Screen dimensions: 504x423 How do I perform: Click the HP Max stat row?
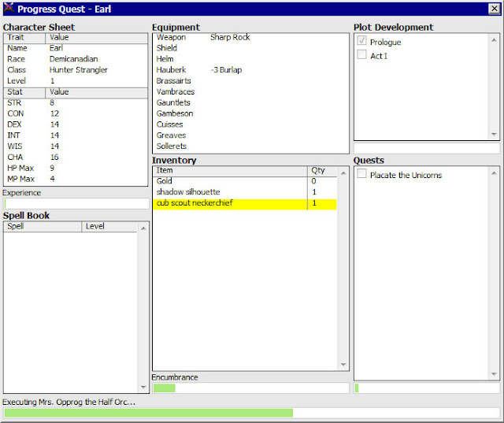click(76, 169)
